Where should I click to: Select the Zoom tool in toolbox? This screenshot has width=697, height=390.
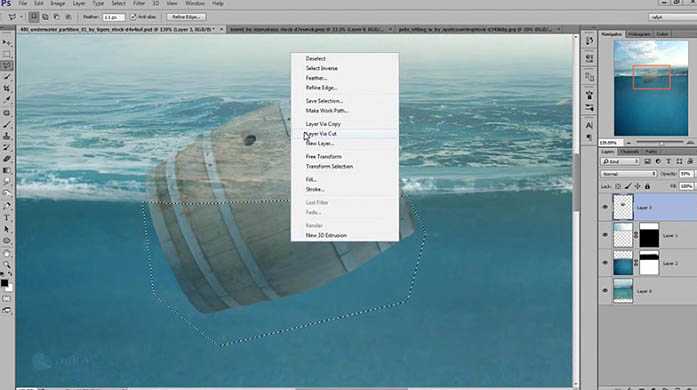pos(7,265)
